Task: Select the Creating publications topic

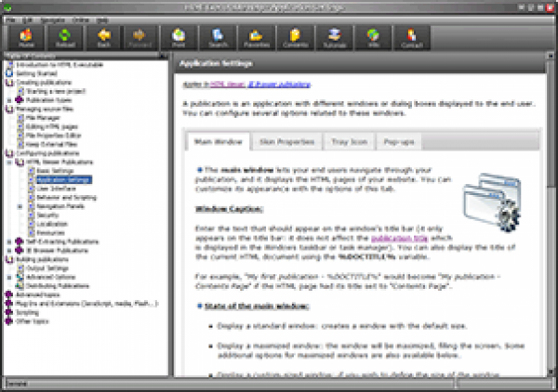Action: (x=44, y=83)
